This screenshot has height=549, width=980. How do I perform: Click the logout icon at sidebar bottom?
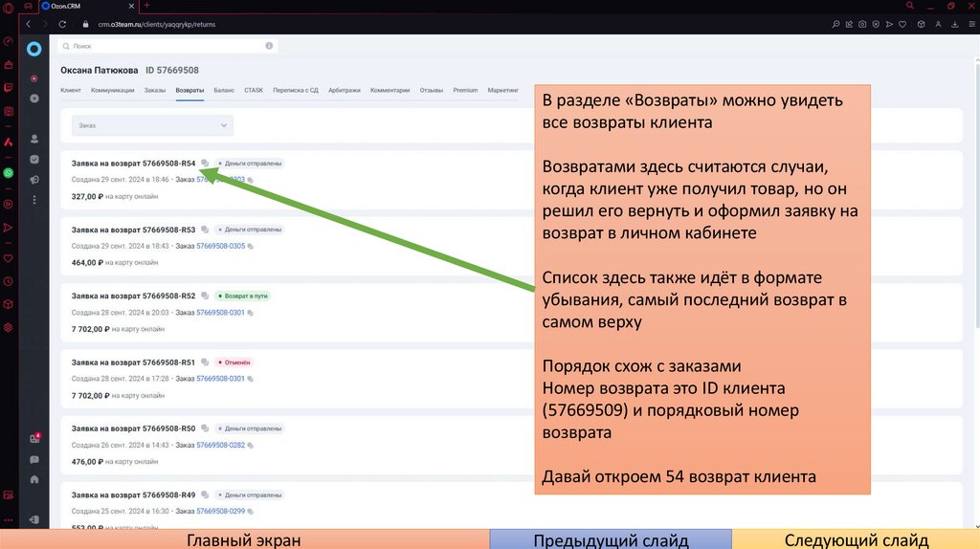click(34, 519)
